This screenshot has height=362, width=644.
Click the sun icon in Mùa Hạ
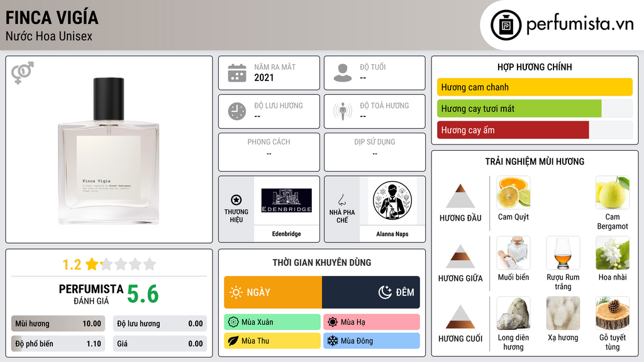(333, 322)
